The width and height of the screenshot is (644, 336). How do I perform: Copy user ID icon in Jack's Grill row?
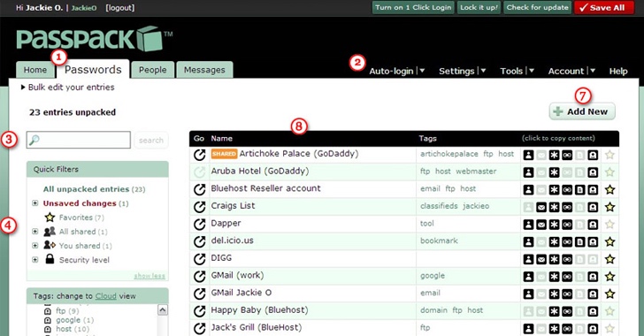tap(529, 329)
